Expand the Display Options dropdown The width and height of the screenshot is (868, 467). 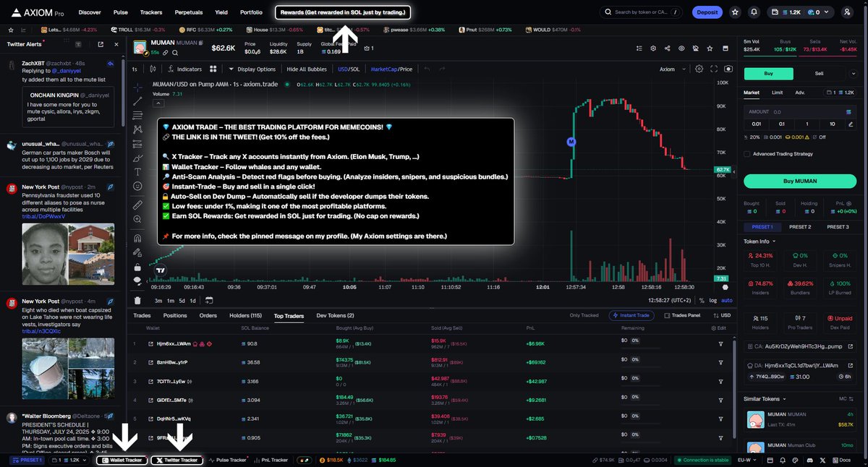pyautogui.click(x=252, y=69)
